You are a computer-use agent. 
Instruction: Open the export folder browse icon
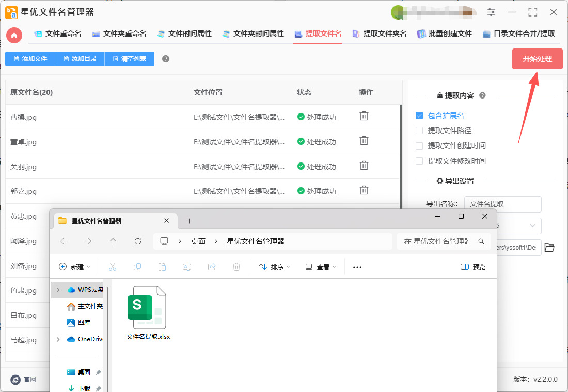coord(549,248)
